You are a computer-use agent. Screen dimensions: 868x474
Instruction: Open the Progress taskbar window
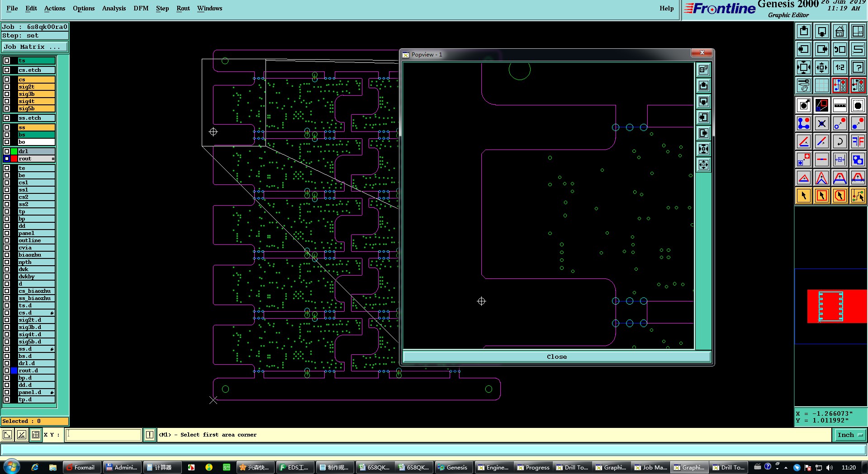point(533,467)
